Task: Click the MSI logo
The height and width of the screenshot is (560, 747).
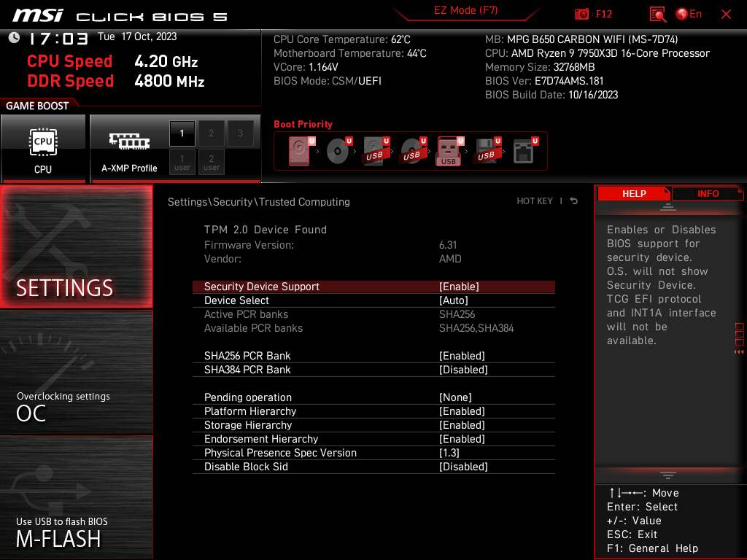Action: coord(38,15)
